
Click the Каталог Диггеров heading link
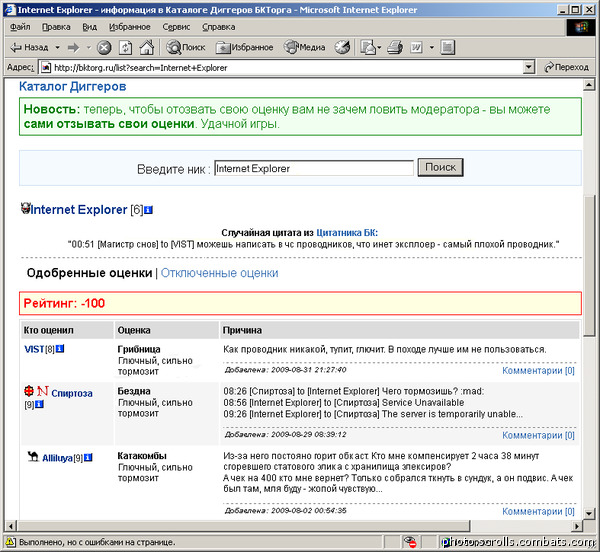pyautogui.click(x=73, y=86)
